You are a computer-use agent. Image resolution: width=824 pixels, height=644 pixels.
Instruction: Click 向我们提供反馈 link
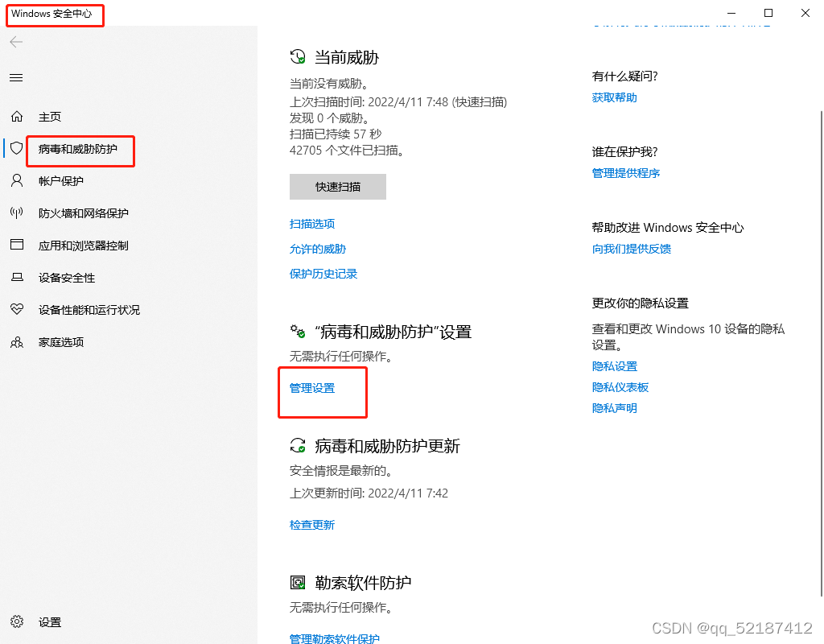click(x=632, y=250)
